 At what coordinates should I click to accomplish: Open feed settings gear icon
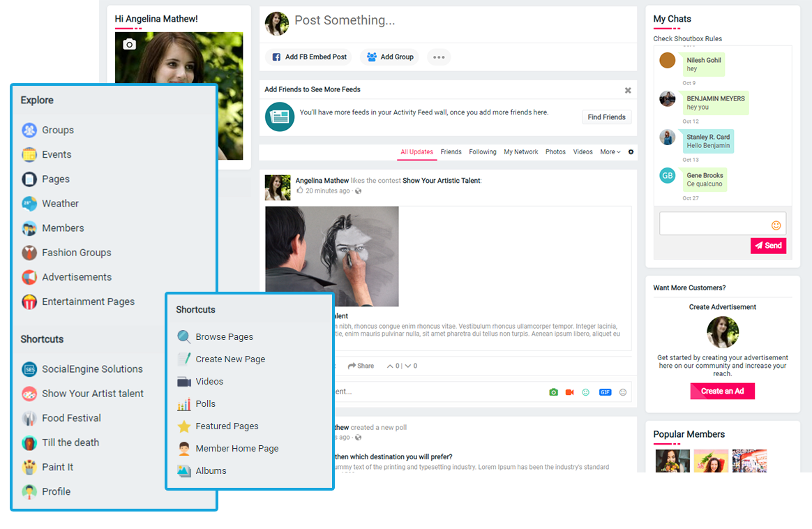[631, 152]
